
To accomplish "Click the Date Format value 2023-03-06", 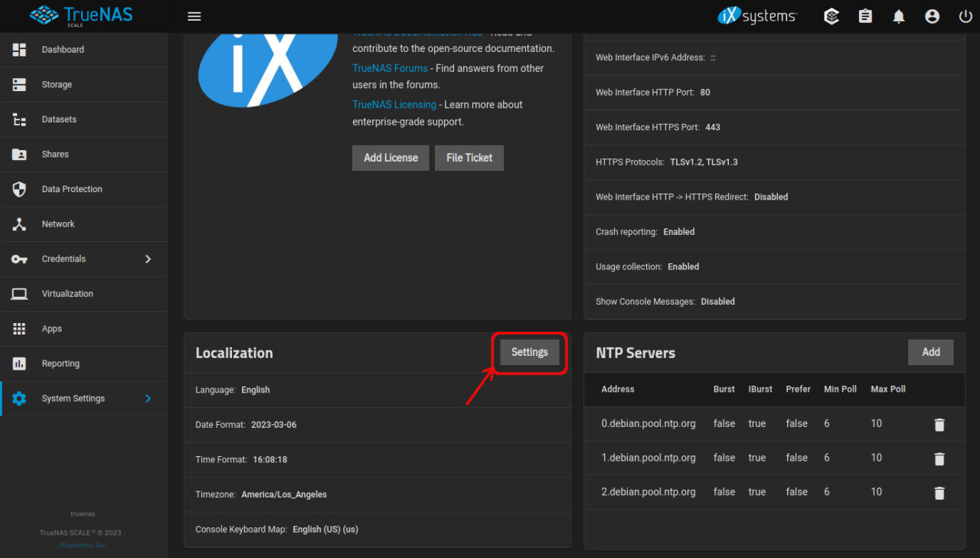I will tap(273, 425).
